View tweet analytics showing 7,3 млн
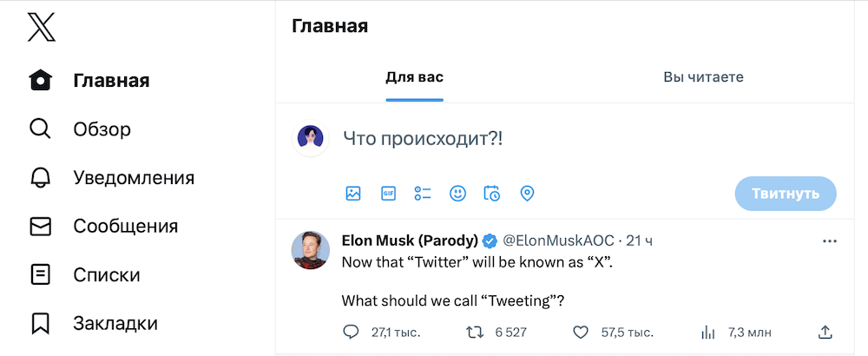 coord(707,333)
